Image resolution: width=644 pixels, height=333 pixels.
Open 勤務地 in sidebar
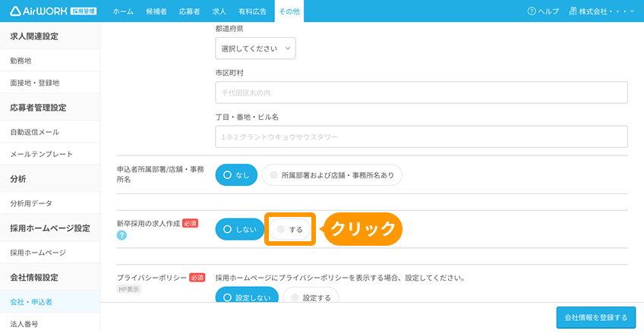pos(50,60)
